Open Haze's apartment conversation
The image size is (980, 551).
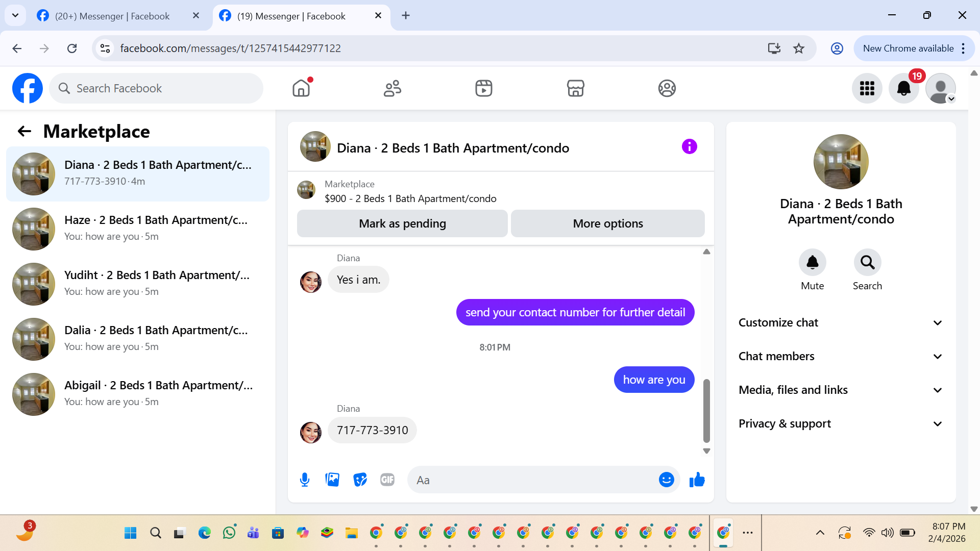coord(138,228)
